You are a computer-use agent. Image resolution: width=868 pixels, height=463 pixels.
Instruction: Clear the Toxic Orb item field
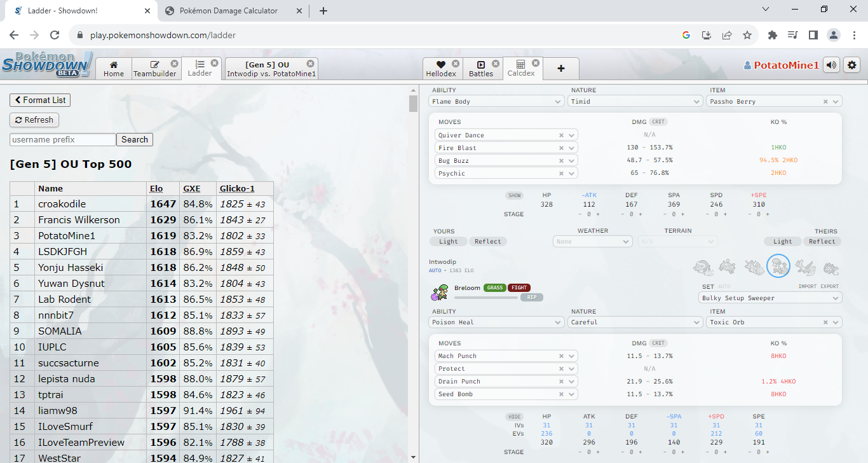pos(825,322)
